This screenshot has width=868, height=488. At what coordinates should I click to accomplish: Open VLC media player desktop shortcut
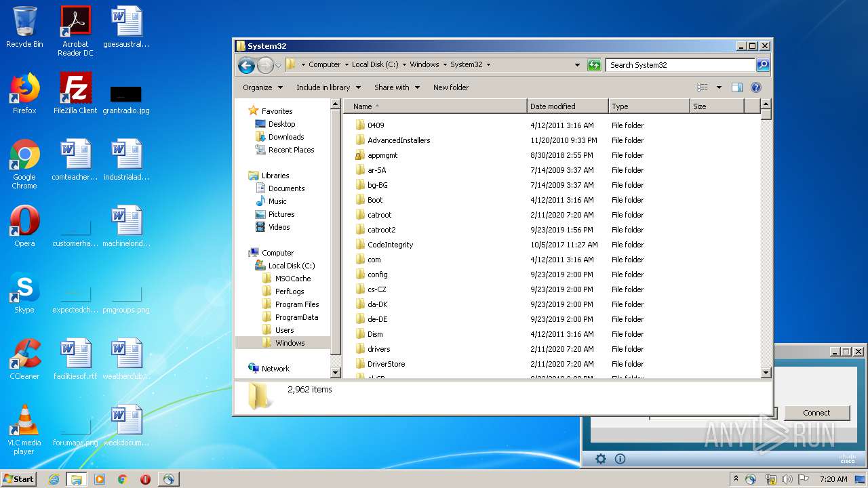24,430
